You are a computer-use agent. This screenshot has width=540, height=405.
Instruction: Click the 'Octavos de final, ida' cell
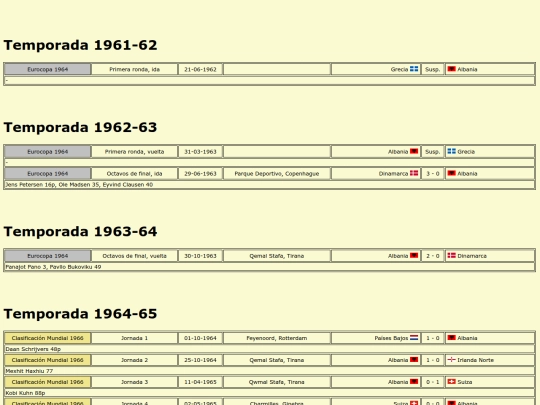point(135,174)
